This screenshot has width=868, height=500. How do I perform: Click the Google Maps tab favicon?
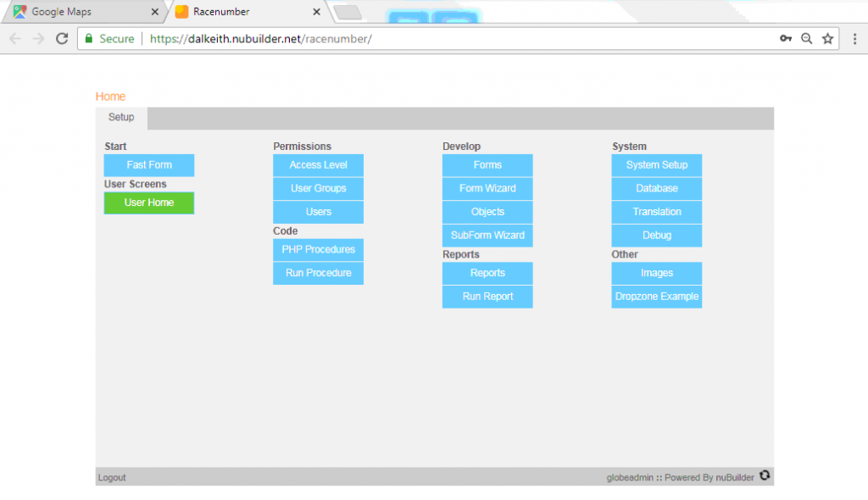click(20, 12)
